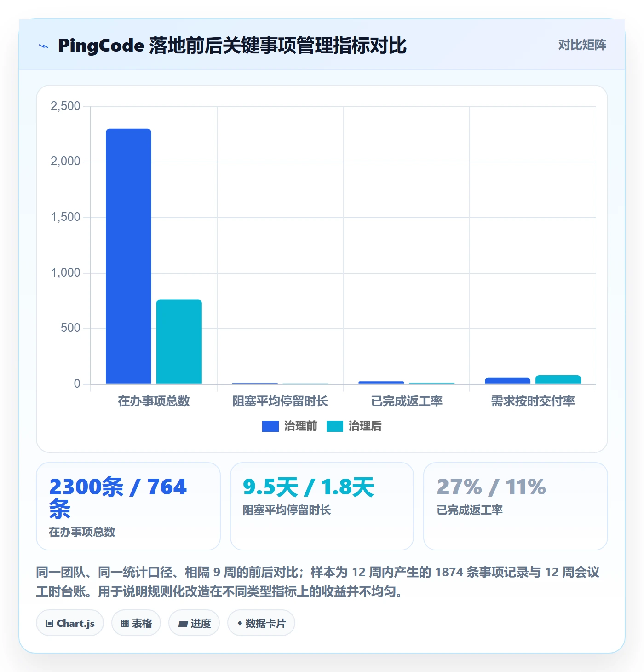Viewport: 644px width, 672px height.
Task: Click the lightning icon beside the PingCode title
Action: tap(44, 46)
